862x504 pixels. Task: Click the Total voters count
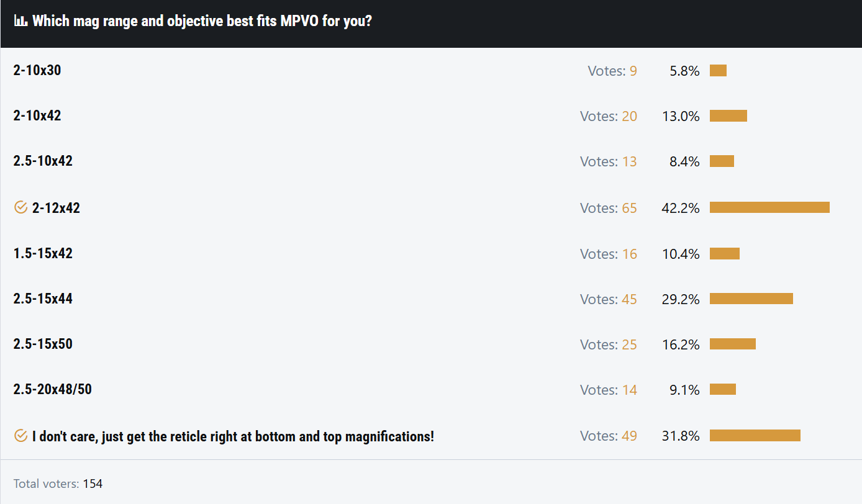click(93, 484)
